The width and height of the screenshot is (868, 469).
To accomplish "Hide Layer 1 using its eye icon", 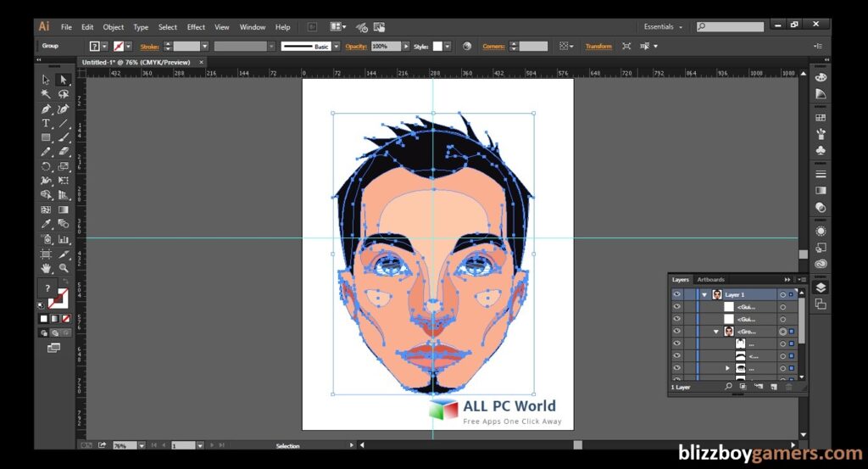I will [676, 294].
